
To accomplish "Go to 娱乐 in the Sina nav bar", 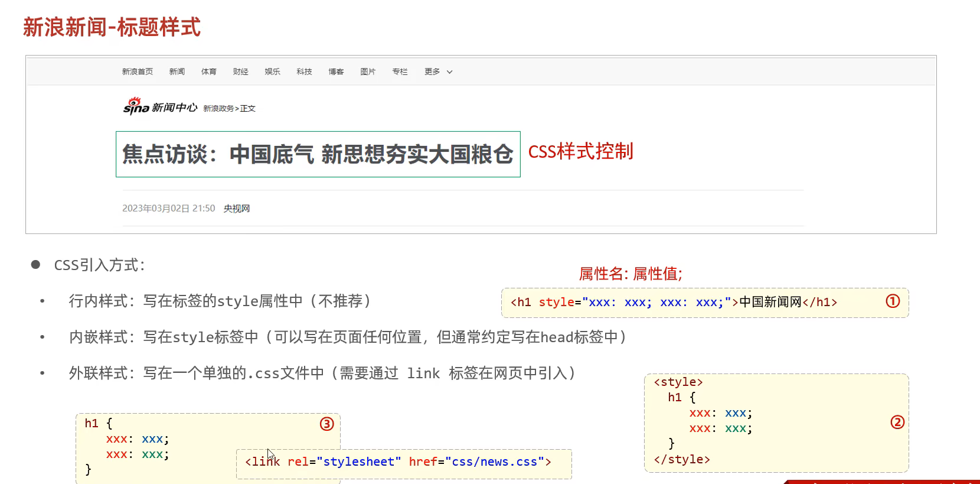I will [273, 72].
